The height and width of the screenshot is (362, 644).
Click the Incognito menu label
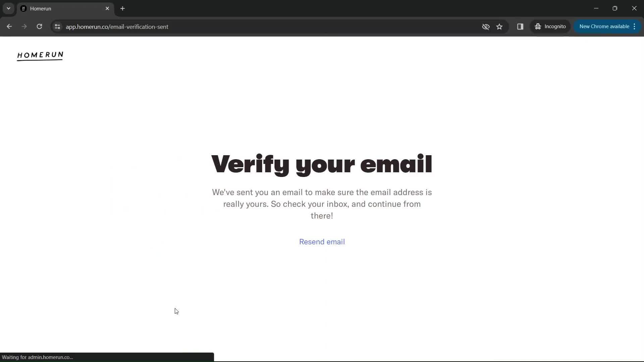(551, 26)
